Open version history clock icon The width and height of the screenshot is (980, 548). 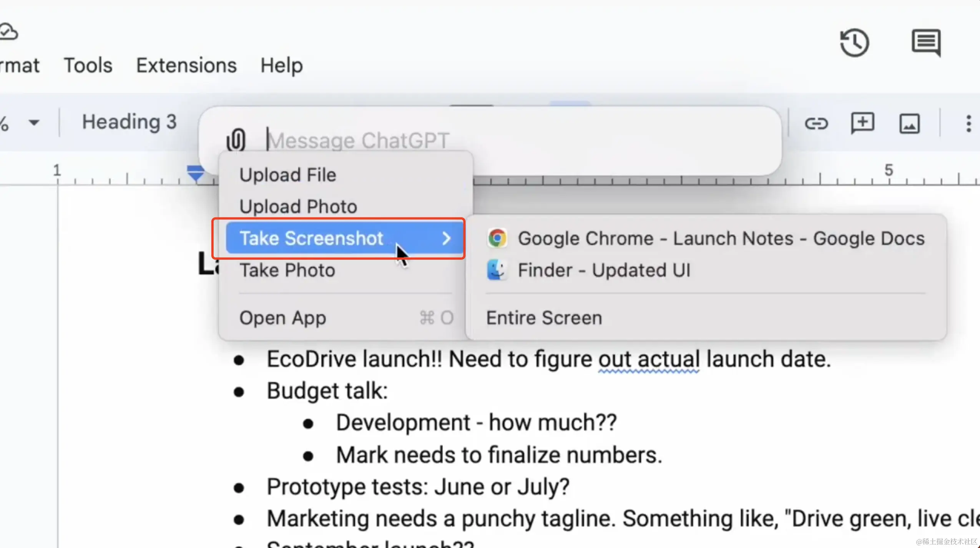coord(854,42)
